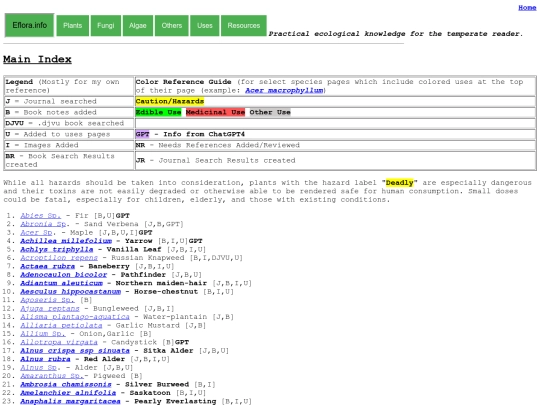The width and height of the screenshot is (540, 405).
Task: Open the Algae nav tab
Action: click(x=138, y=25)
